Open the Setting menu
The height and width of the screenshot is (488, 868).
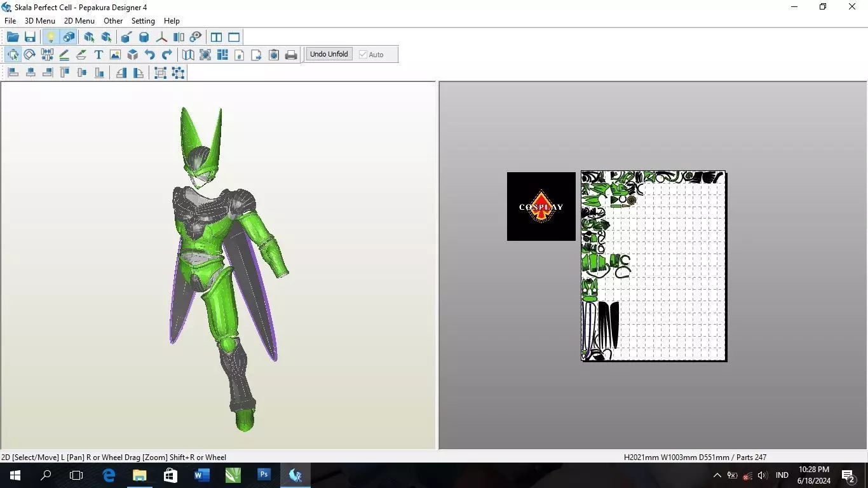[143, 21]
